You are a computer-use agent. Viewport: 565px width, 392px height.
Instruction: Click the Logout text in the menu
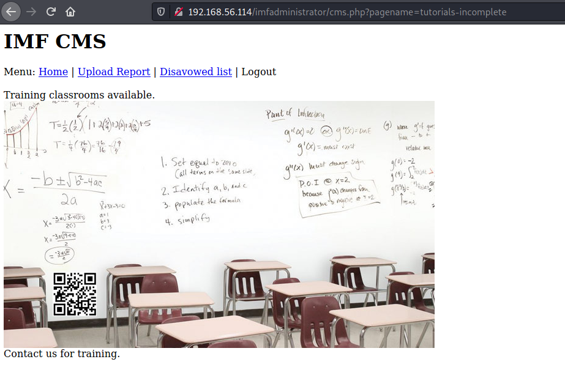tap(258, 72)
